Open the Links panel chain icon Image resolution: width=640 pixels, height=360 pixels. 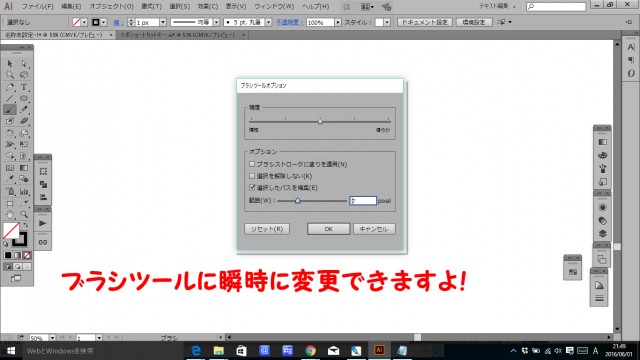42,242
